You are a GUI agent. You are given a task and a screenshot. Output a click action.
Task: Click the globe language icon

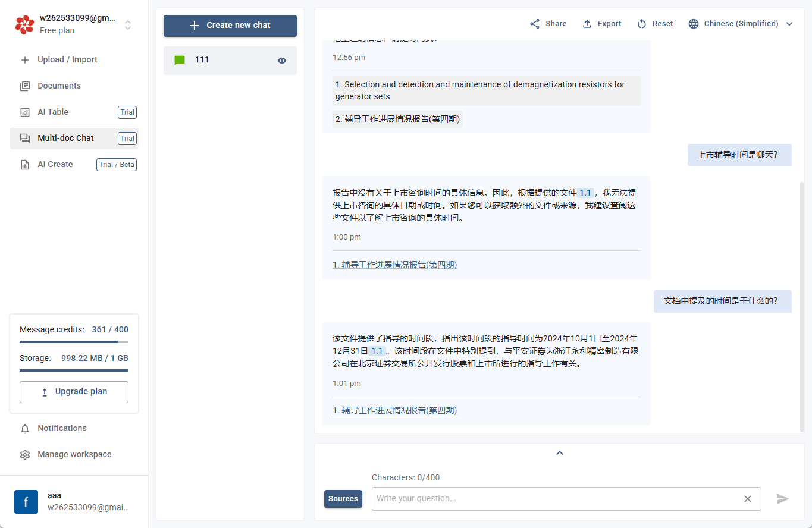tap(694, 24)
